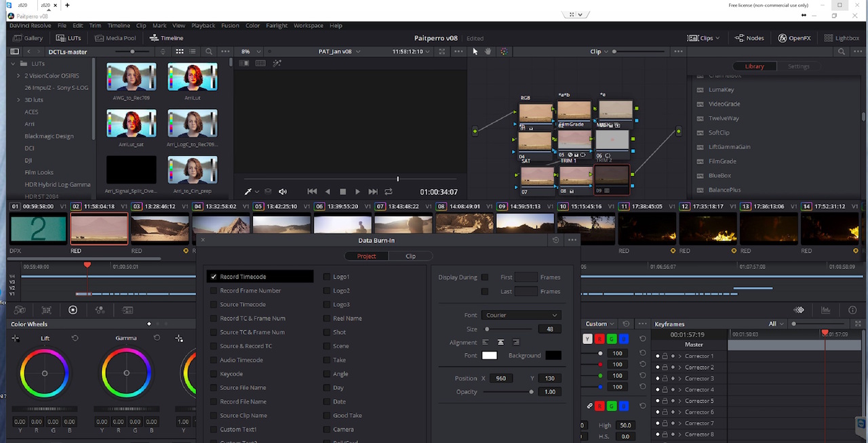Expand the 2 VisionColor OSIRIS folder
868x443 pixels.
[18, 76]
